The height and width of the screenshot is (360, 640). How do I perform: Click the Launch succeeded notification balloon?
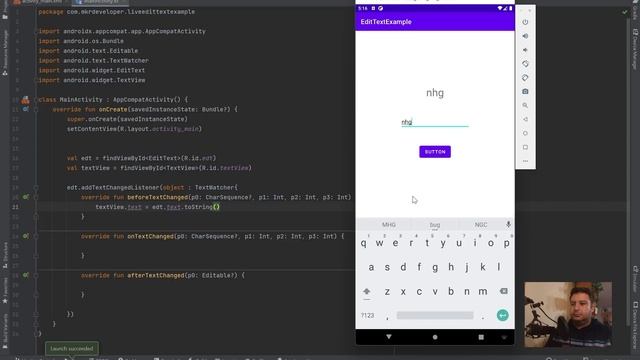pos(72,349)
